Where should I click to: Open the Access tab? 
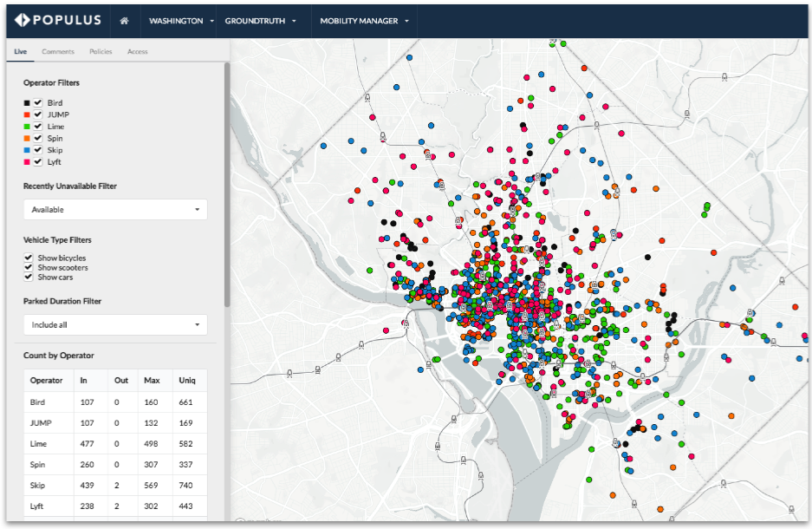pos(137,51)
